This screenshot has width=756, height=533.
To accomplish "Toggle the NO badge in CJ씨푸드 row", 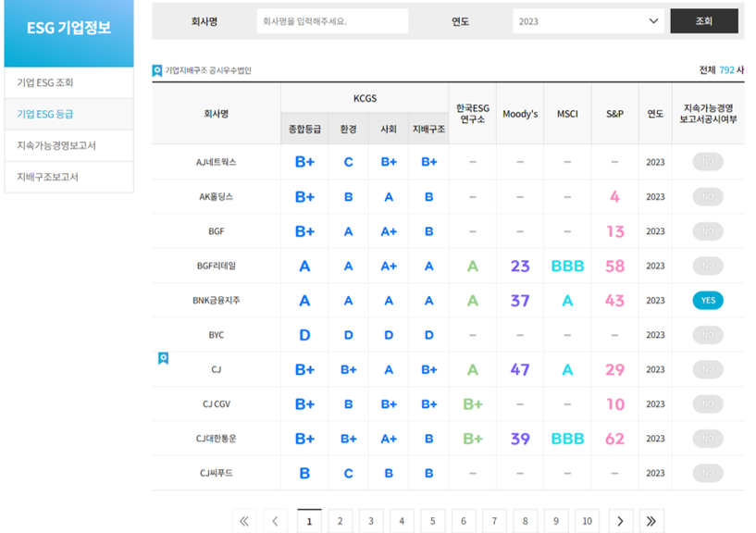I will click(x=708, y=473).
